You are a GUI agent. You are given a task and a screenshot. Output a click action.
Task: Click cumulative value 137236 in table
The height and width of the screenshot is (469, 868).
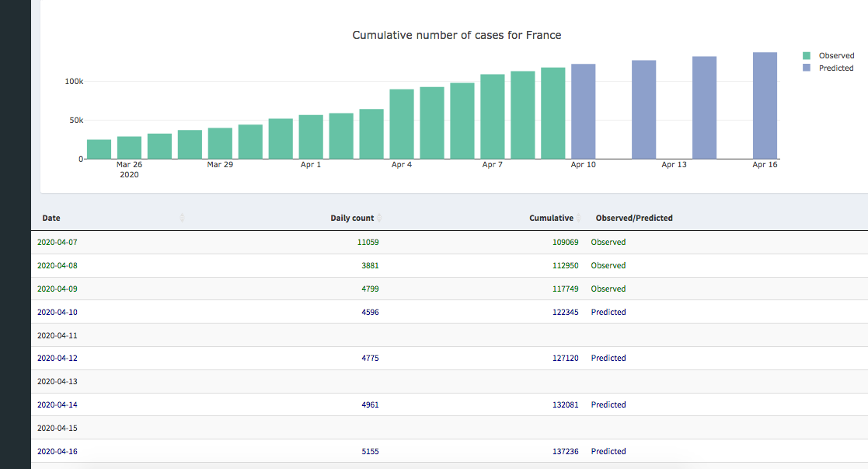tap(564, 452)
